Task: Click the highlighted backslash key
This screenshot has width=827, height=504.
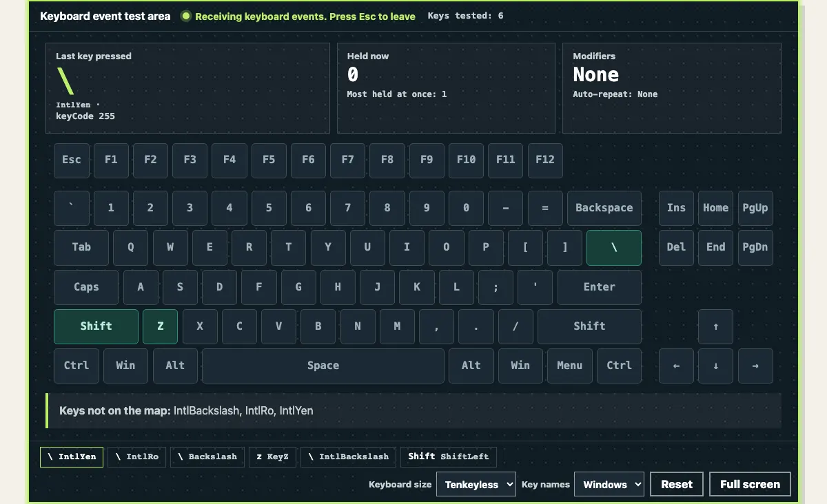Action: [614, 247]
